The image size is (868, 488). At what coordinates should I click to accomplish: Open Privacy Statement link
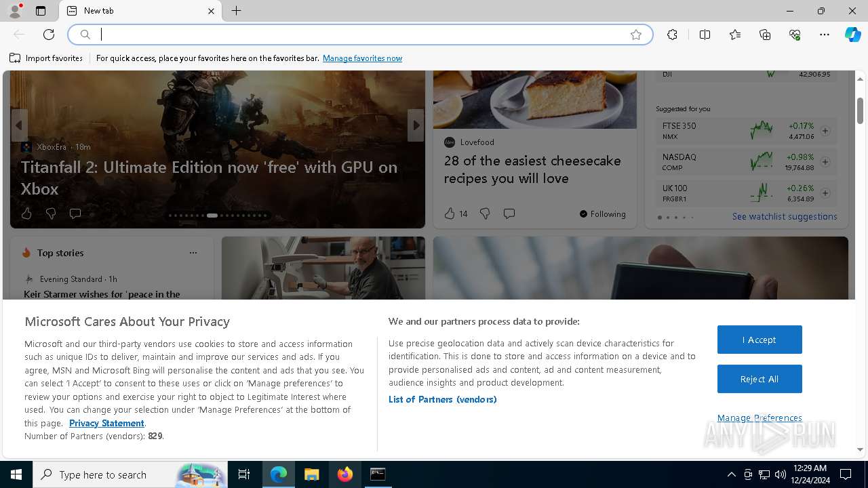pos(106,423)
